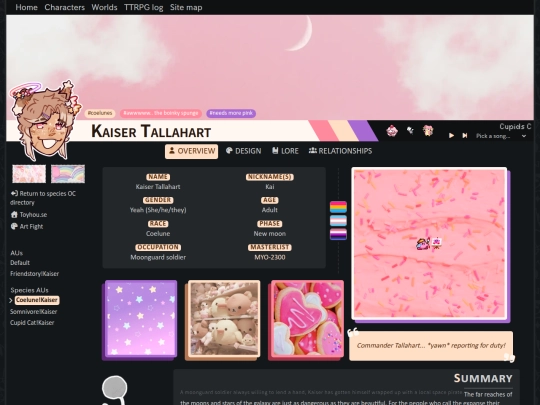Screen dimensions: 540x405
Task: Click the #coelunes tag
Action: (100, 113)
